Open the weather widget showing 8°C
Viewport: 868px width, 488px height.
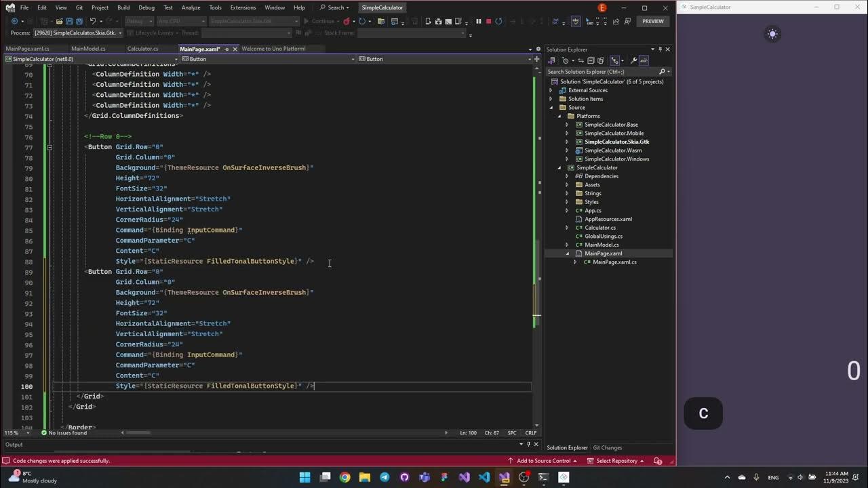pyautogui.click(x=31, y=477)
